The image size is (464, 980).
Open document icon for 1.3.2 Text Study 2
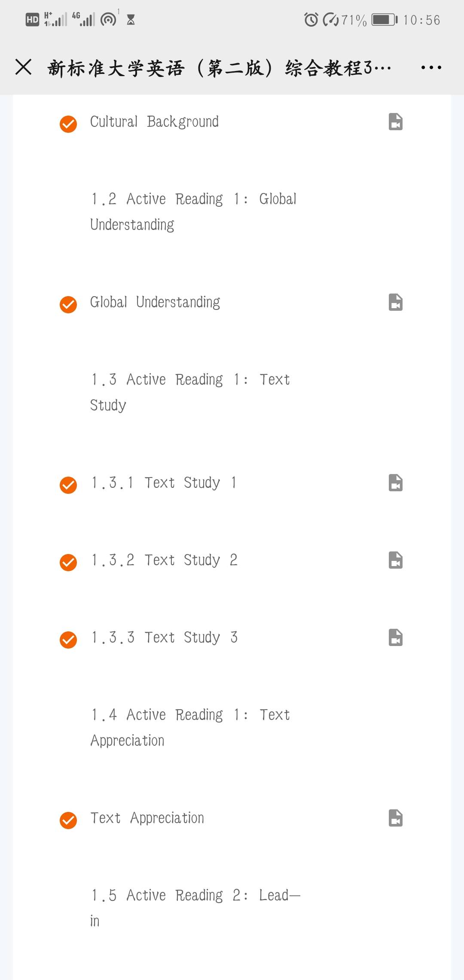[395, 560]
